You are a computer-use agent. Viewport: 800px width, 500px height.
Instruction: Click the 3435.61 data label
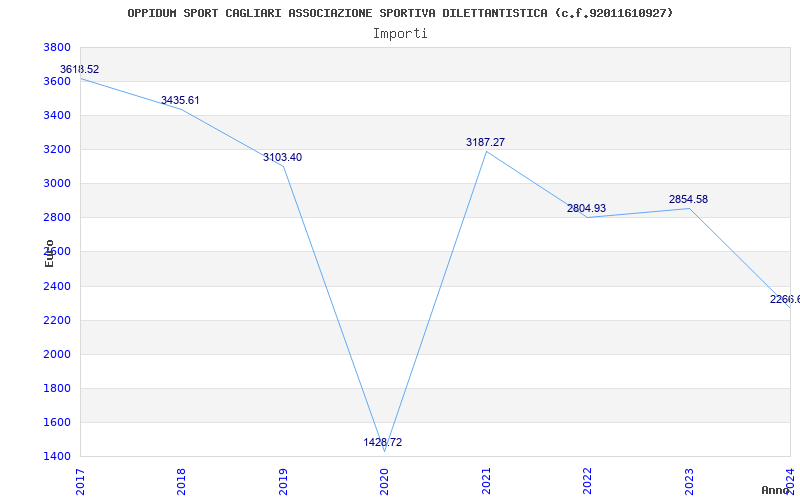tap(180, 101)
